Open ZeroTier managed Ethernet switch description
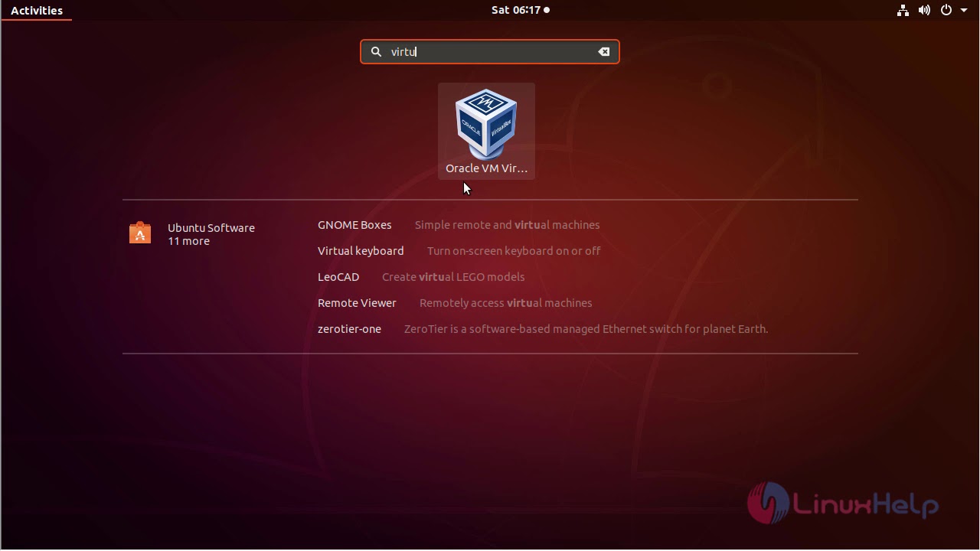The width and height of the screenshot is (980, 551). click(586, 329)
